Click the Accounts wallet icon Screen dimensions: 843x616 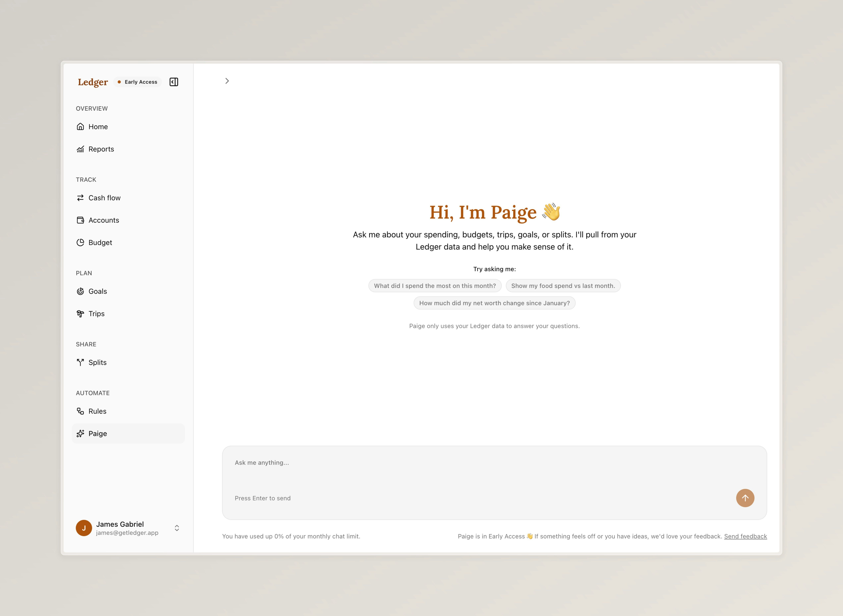pyautogui.click(x=80, y=220)
